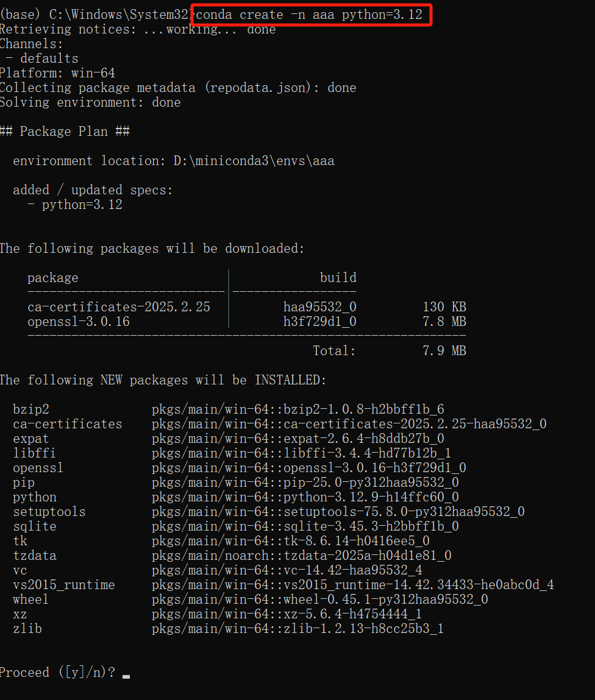Click vs2015_runtime in the install list
Screen dimensions: 595x700
click(x=64, y=585)
